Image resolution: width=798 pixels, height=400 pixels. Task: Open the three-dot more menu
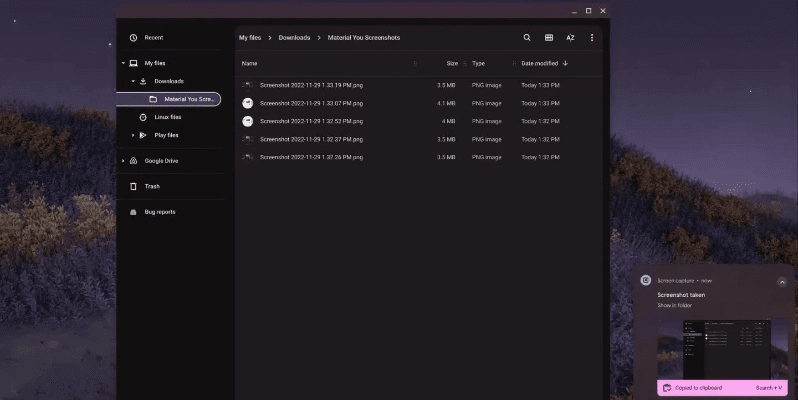(x=592, y=38)
